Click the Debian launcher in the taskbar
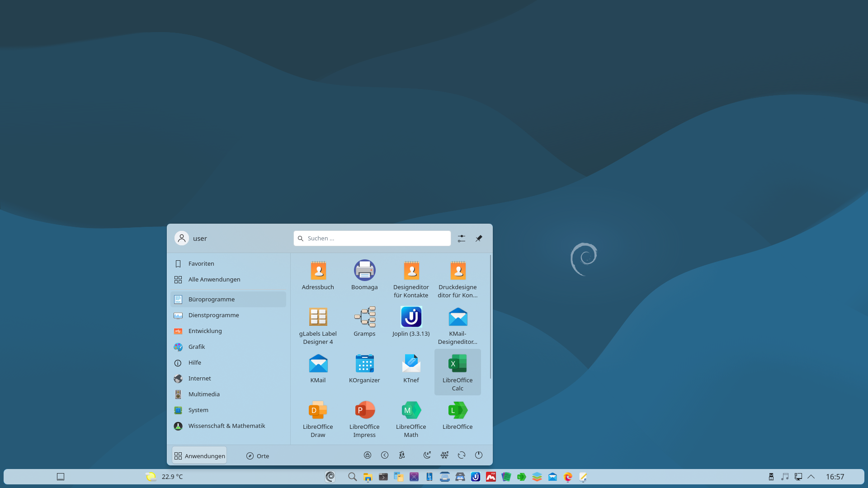 pos(330,476)
